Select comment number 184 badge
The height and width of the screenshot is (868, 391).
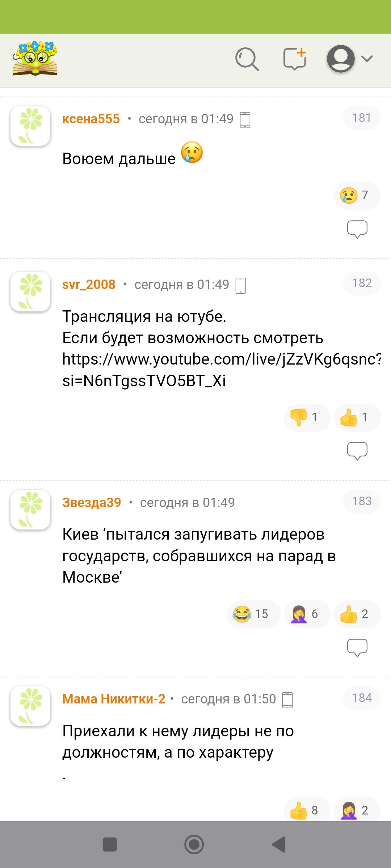pyautogui.click(x=362, y=698)
